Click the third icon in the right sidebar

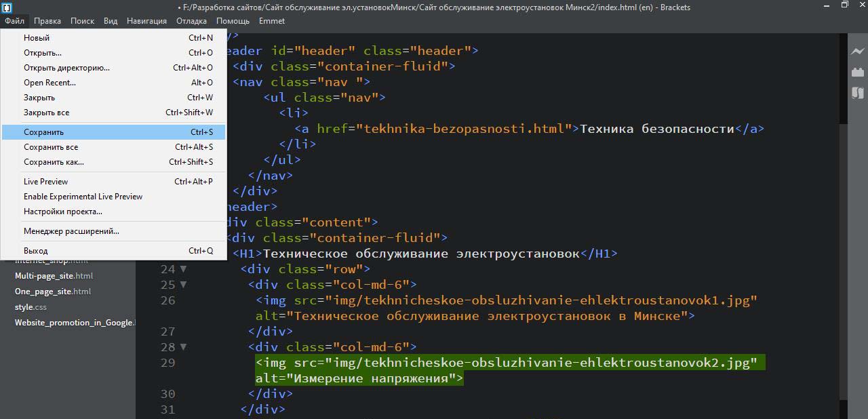(857, 93)
